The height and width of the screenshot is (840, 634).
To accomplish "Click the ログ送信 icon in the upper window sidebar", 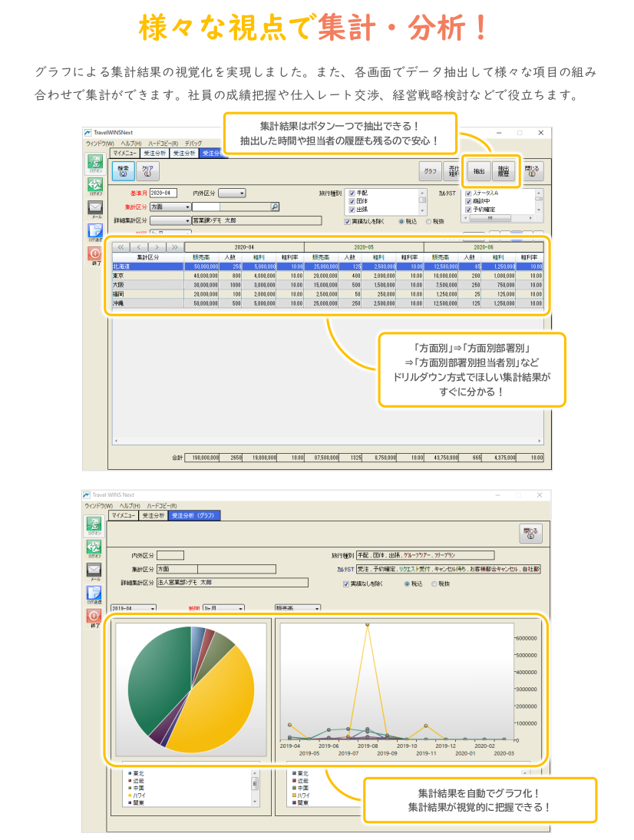I will 94,231.
